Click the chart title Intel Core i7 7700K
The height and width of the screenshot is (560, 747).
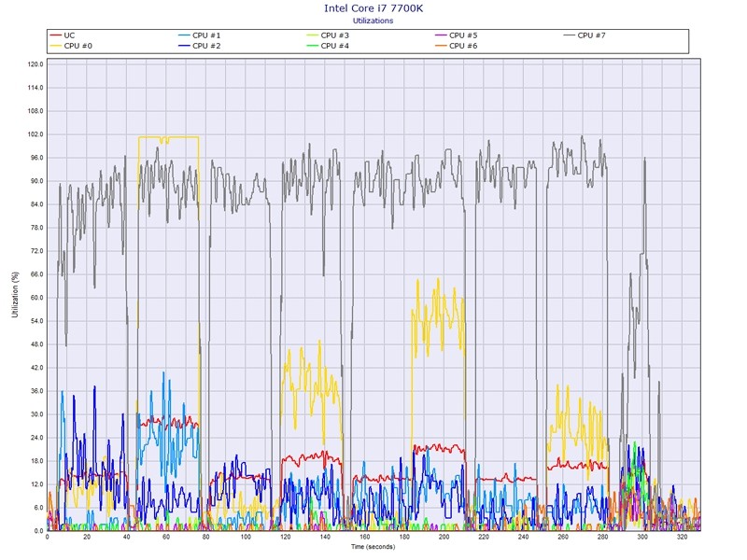373,8
